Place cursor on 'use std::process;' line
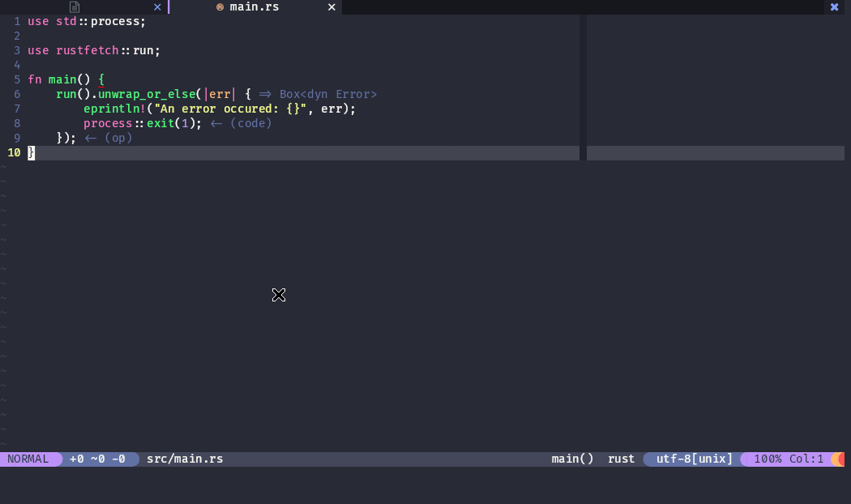851x504 pixels. tap(87, 22)
